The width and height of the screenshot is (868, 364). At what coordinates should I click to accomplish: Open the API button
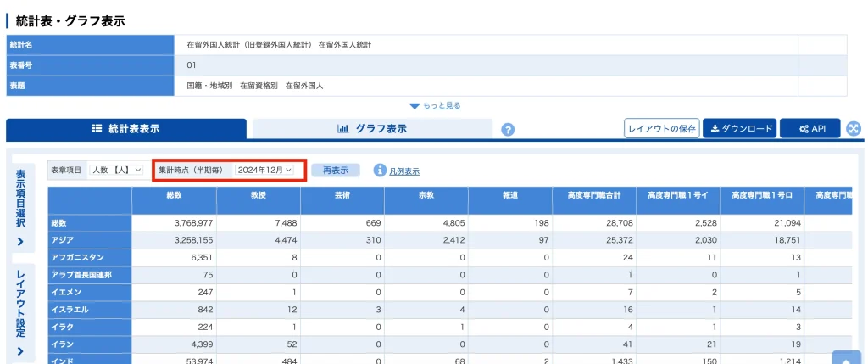coord(810,129)
